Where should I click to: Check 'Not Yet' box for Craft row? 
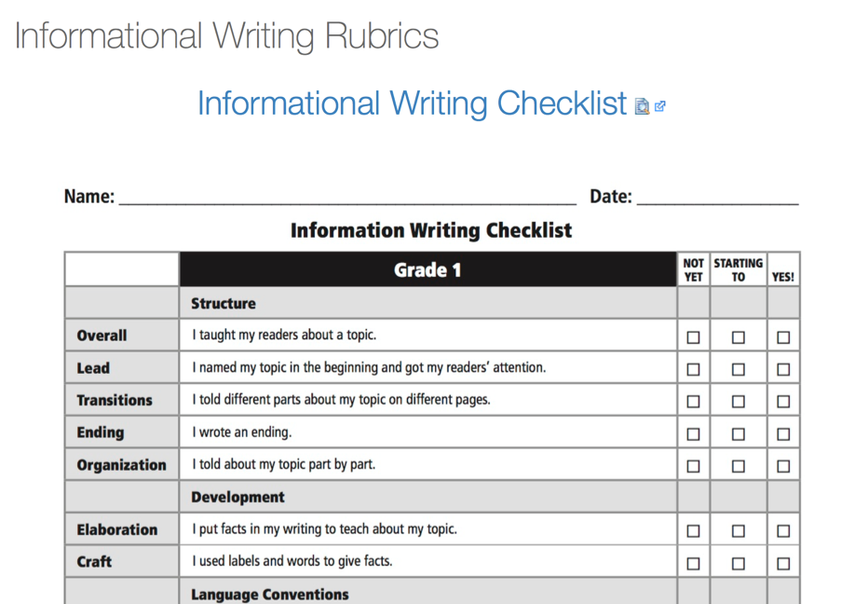(693, 563)
